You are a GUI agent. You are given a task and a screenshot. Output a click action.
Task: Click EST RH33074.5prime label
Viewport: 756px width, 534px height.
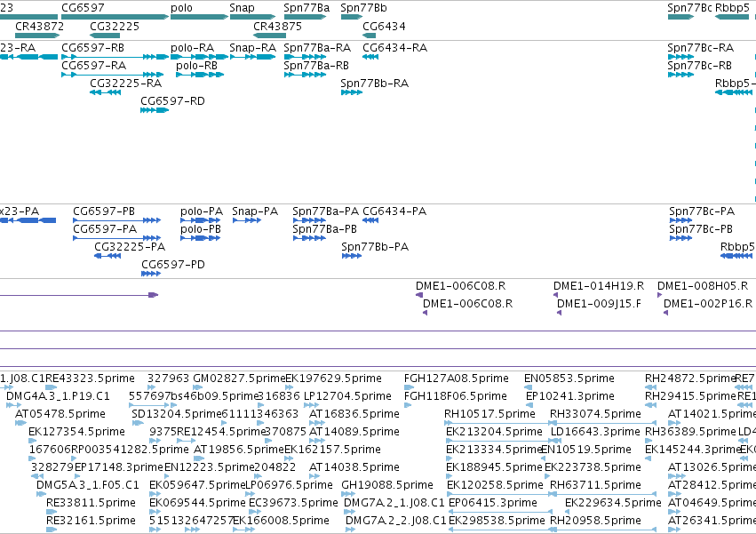(x=596, y=414)
